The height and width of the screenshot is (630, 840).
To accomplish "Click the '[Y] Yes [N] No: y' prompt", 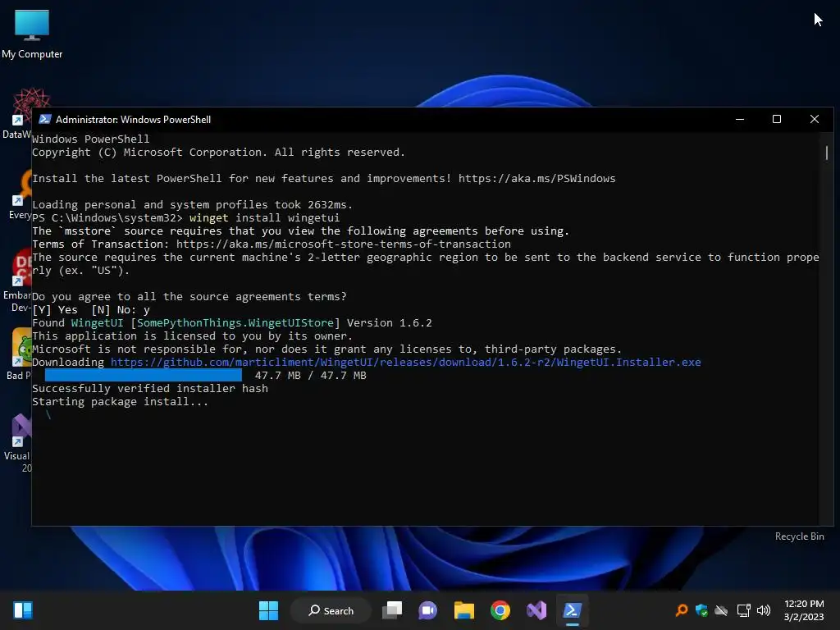I will point(91,309).
